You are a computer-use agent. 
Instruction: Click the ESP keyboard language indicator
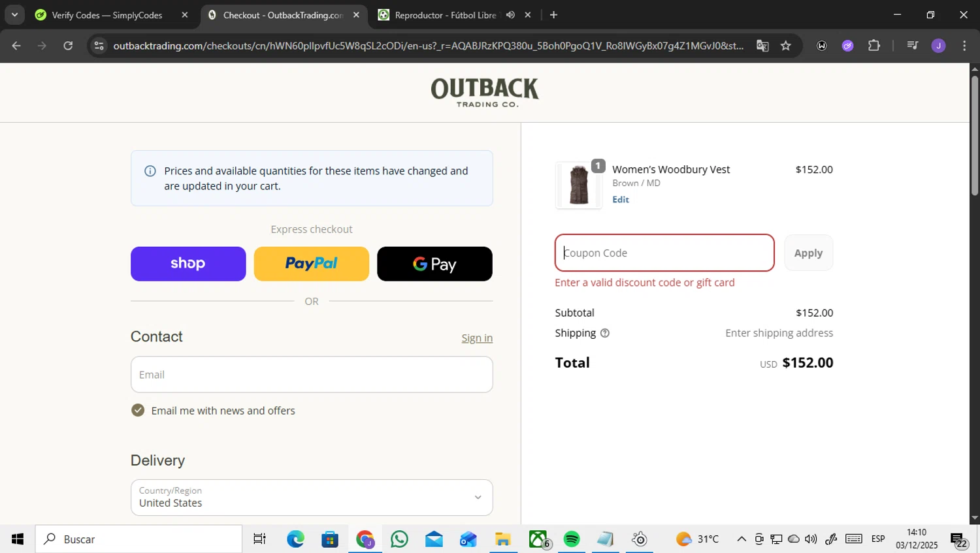(878, 539)
